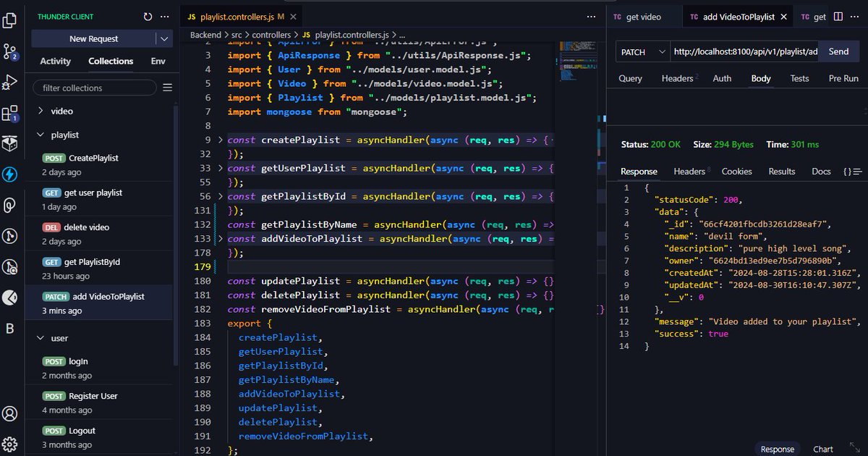Switch to the Activity tab
Screen dimensions: 868x456
click(x=56, y=62)
